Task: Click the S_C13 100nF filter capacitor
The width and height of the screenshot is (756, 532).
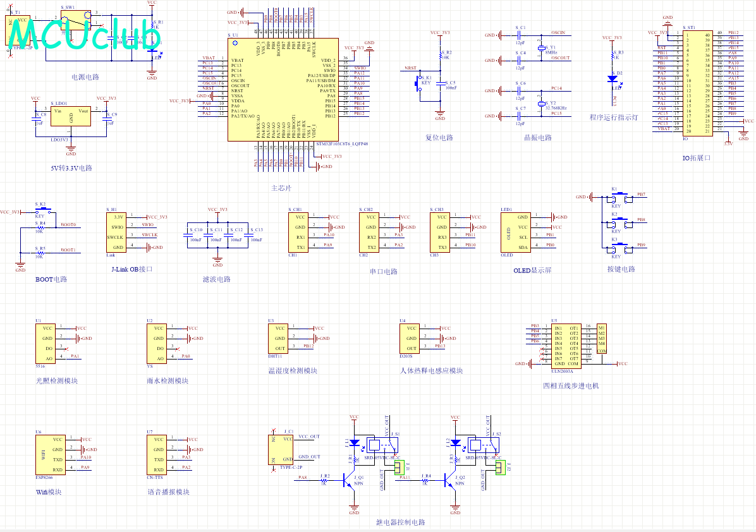Action: [248, 235]
